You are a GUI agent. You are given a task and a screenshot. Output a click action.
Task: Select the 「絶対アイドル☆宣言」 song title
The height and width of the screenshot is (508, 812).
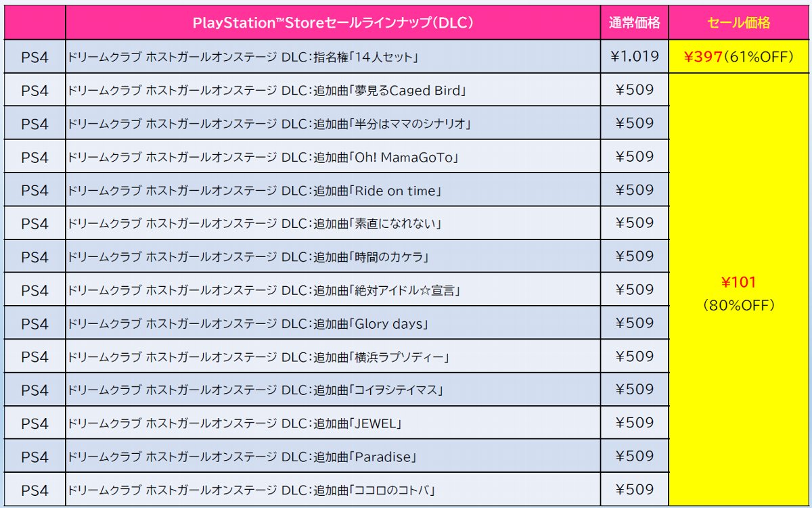[264, 291]
